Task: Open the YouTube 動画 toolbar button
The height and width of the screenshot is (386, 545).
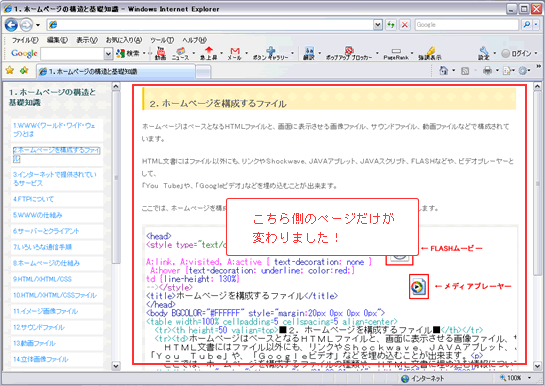Action: coord(160,54)
